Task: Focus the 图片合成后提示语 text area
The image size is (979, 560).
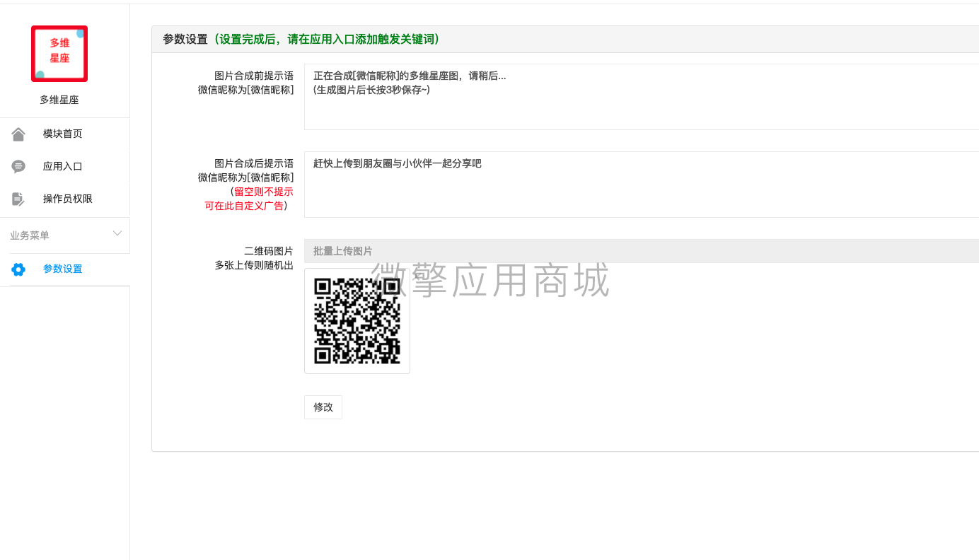Action: (642, 185)
